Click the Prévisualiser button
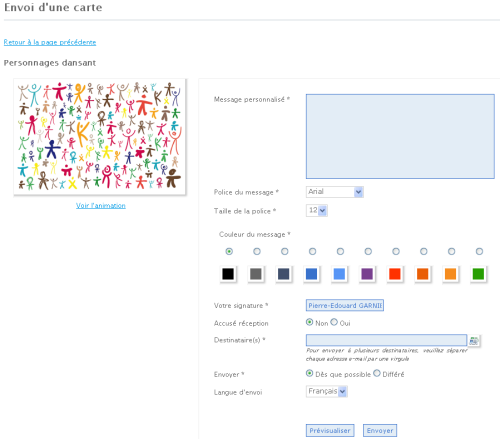500x439 pixels. 330,430
